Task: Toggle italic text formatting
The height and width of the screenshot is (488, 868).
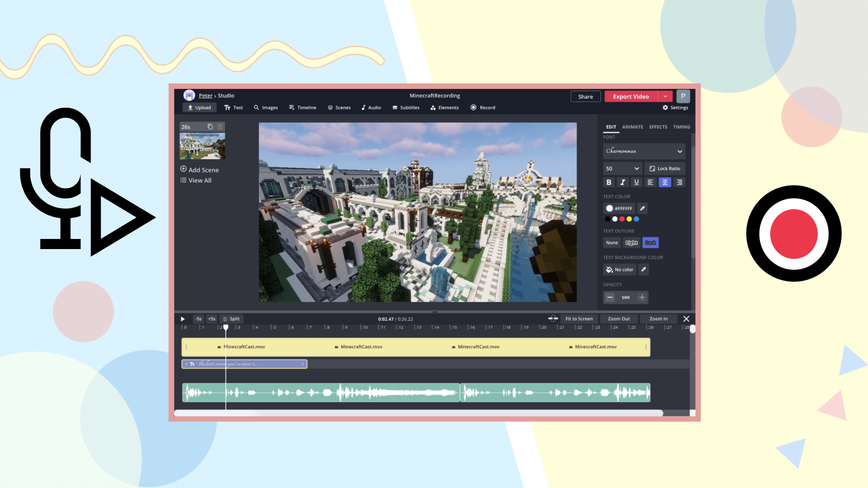Action: 623,182
